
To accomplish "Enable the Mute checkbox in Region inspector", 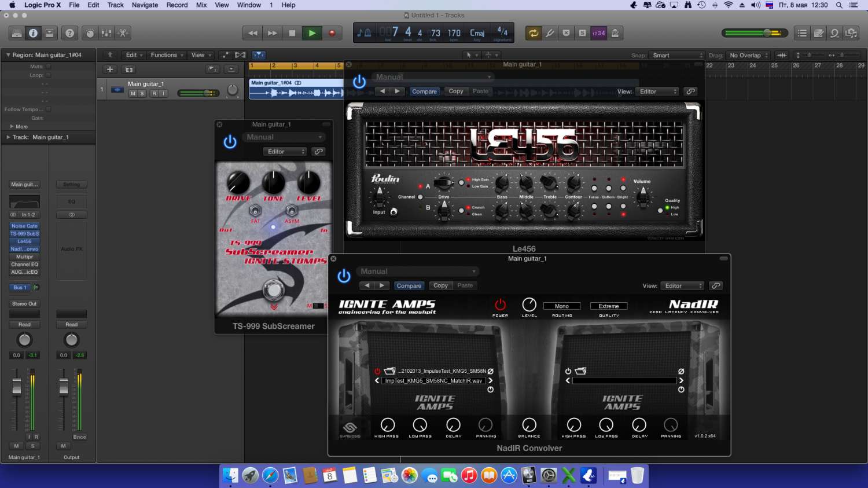I will click(49, 67).
